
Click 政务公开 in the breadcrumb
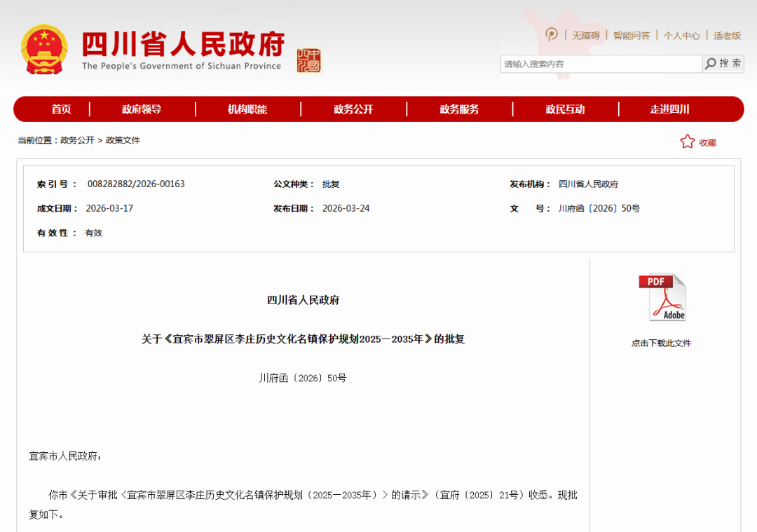coord(77,140)
